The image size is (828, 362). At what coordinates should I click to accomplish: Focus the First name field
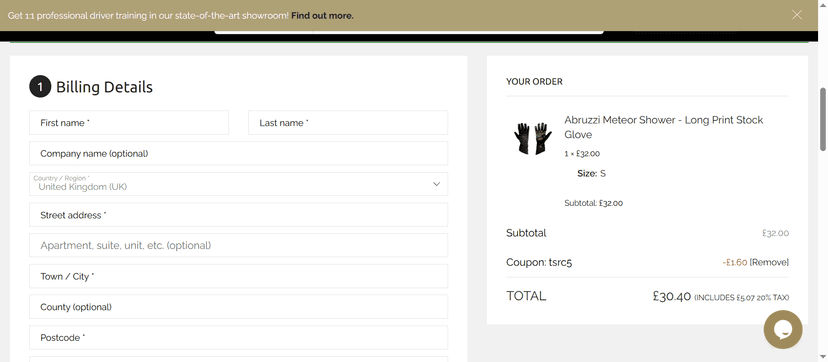point(129,122)
